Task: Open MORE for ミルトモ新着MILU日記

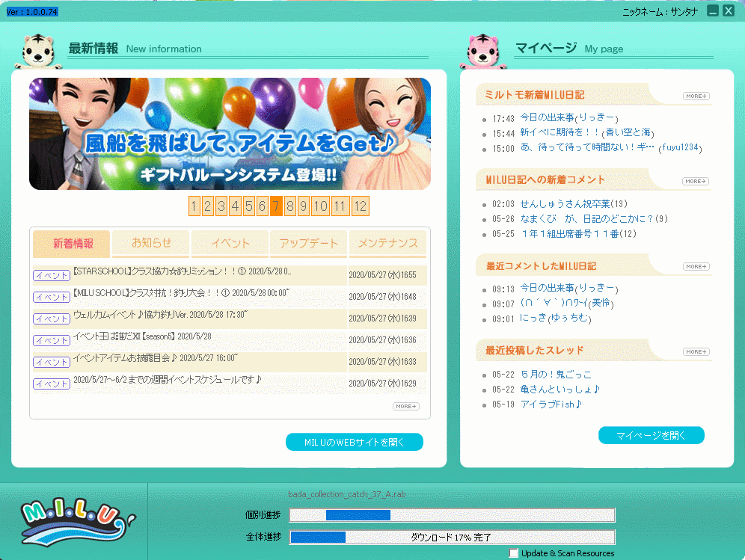Action: (x=696, y=96)
